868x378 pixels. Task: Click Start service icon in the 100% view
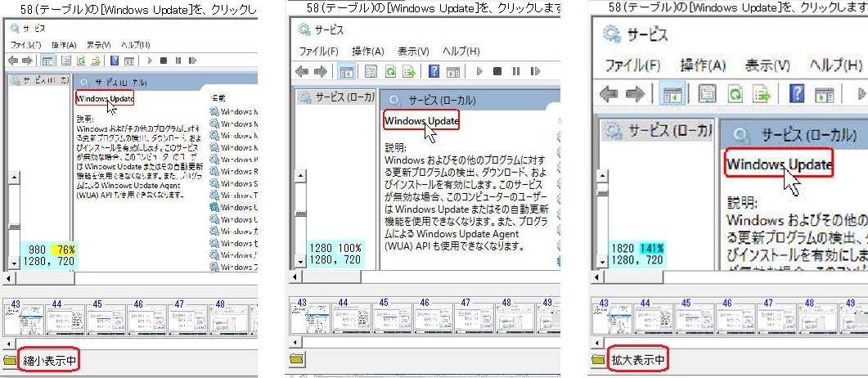click(x=479, y=71)
